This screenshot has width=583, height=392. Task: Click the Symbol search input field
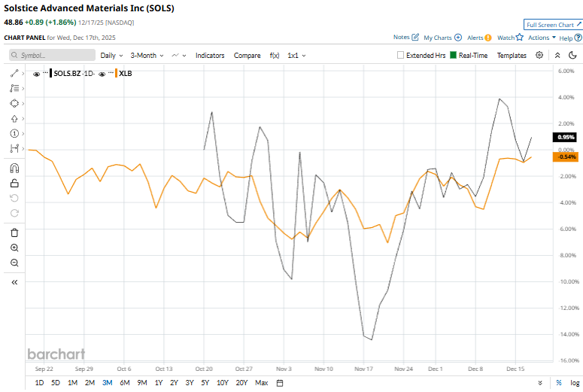point(52,55)
